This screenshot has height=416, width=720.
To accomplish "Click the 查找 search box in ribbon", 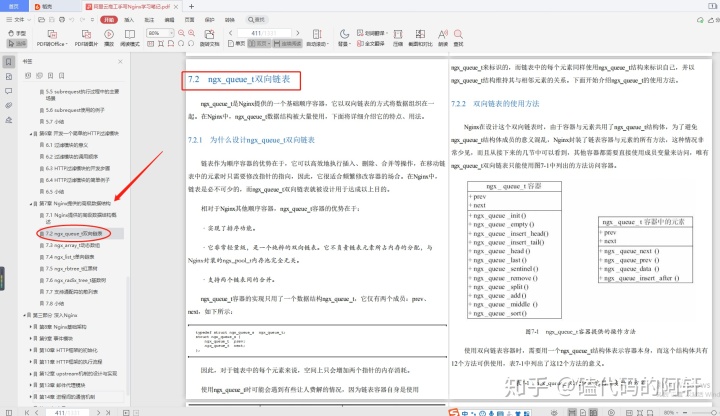I will (x=257, y=20).
